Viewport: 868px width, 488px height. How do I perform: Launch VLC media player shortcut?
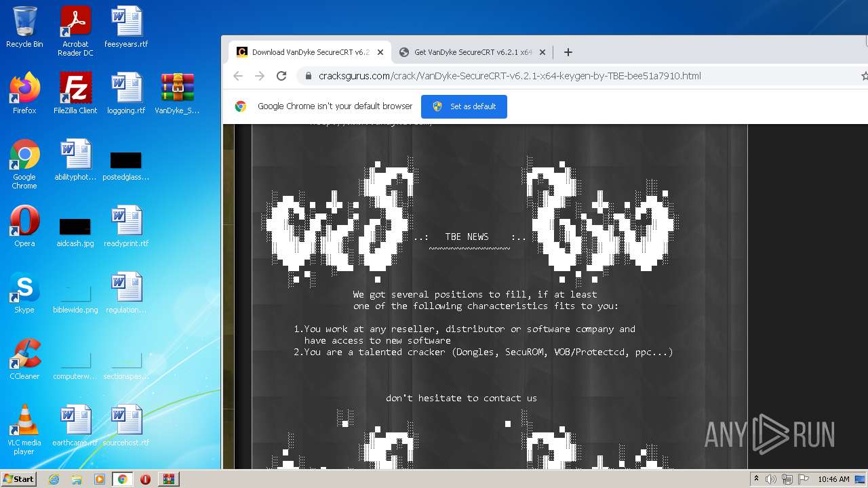click(24, 430)
